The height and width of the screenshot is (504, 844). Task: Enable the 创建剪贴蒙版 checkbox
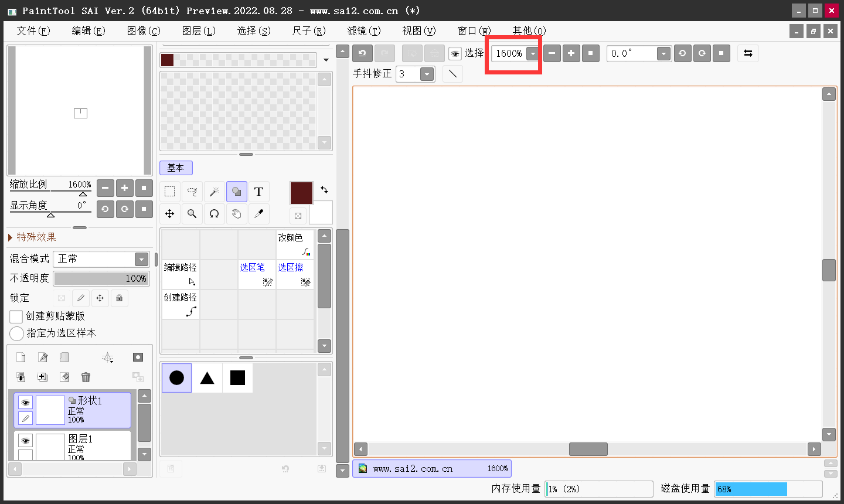tap(16, 316)
